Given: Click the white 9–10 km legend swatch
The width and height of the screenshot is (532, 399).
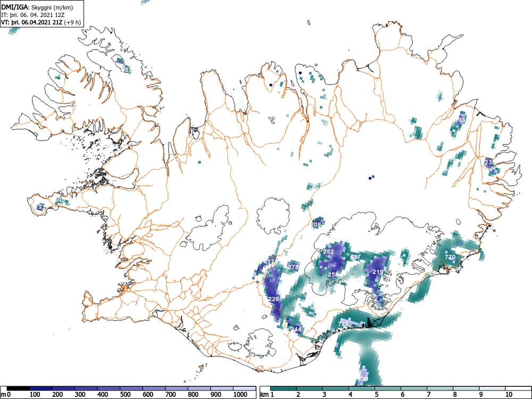Looking at the screenshot, I should (x=492, y=388).
